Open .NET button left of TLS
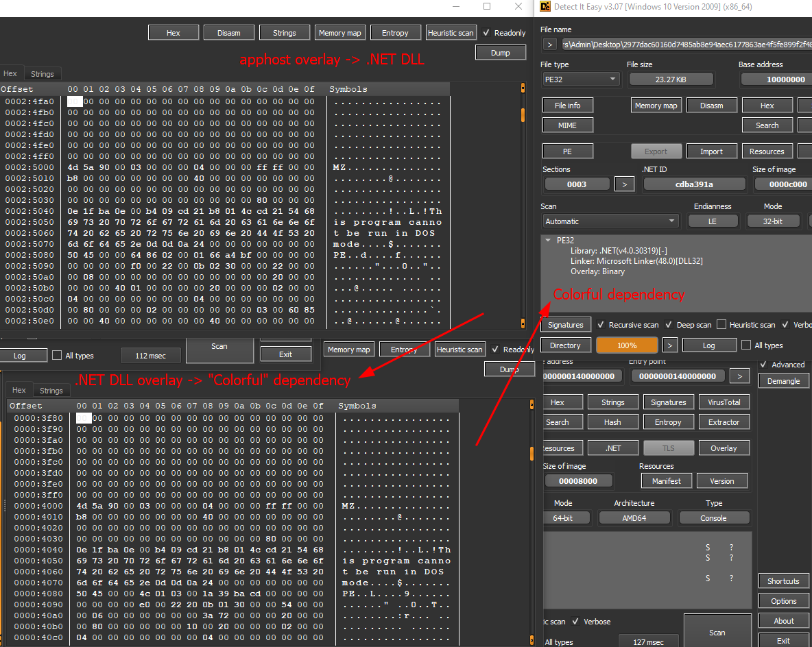The height and width of the screenshot is (647, 812). coord(612,448)
